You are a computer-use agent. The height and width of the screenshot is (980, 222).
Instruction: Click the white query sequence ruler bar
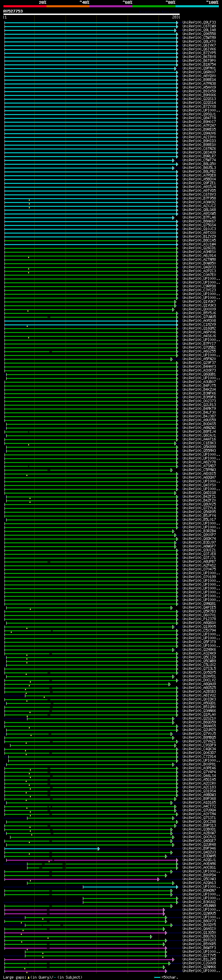pyautogui.click(x=92, y=14)
